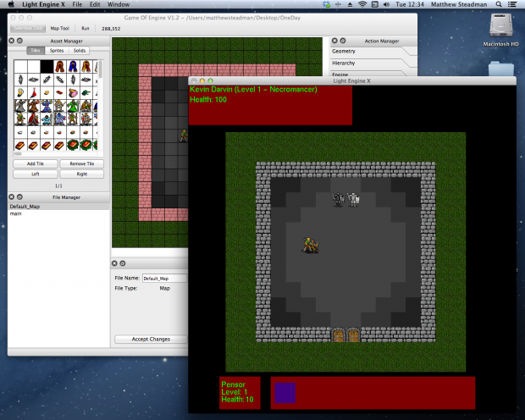Open the Light Engine X application menu
Viewport: 525px width, 420px height.
(x=43, y=4)
